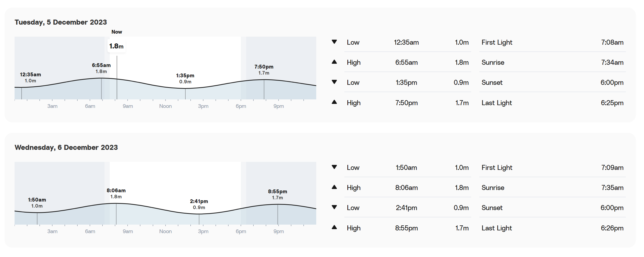Viewport: 644px width, 257px height.
Task: Click the up arrow beside Tuesday's 6:55am high
Action: (x=334, y=62)
